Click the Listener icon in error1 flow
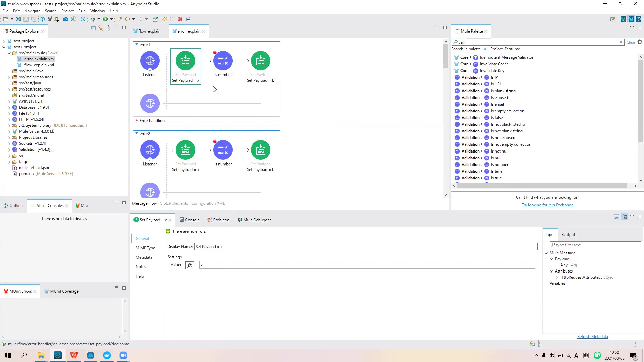Viewport: 644px width, 362px height. (150, 60)
